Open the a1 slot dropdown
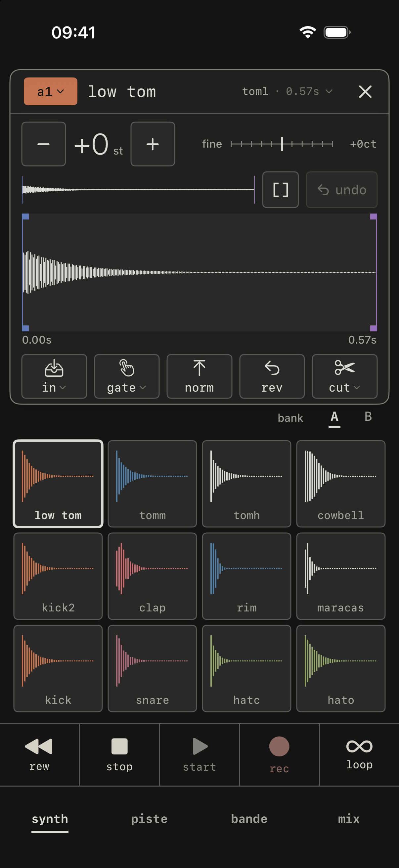 coord(51,91)
